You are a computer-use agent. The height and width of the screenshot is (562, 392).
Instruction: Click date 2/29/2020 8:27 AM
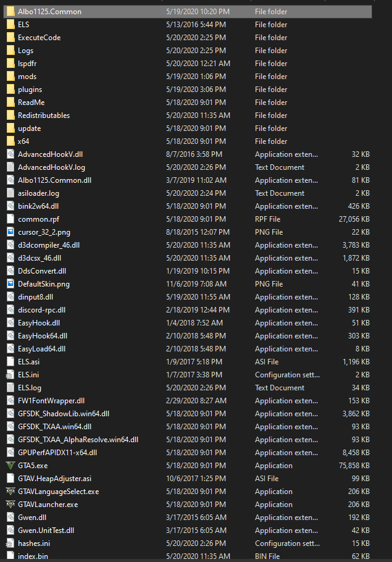tap(196, 401)
